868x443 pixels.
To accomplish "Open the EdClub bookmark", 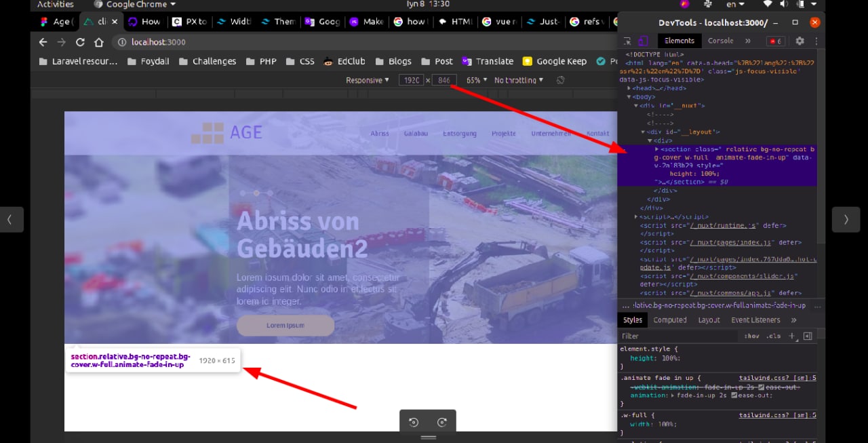I will (344, 61).
